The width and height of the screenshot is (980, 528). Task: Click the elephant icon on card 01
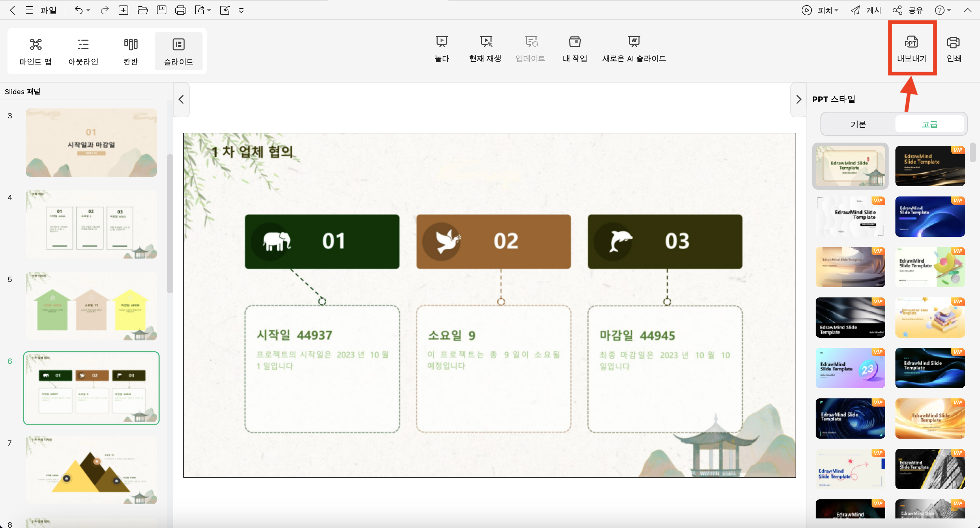(277, 241)
